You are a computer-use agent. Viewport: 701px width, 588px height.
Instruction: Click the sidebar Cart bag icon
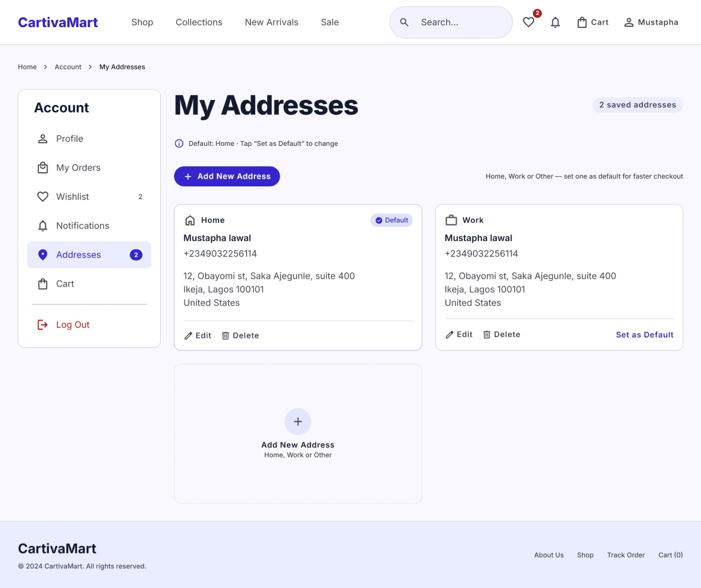point(43,284)
